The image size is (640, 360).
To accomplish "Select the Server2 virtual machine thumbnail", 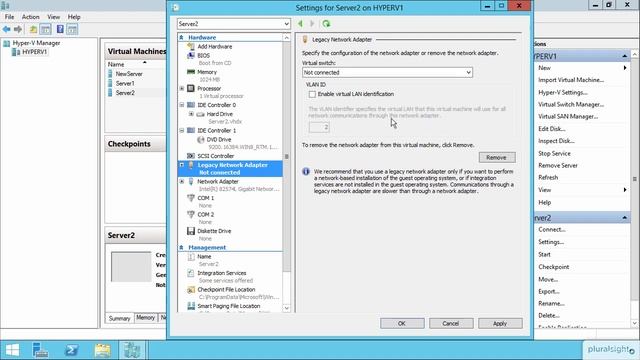I will [131, 267].
